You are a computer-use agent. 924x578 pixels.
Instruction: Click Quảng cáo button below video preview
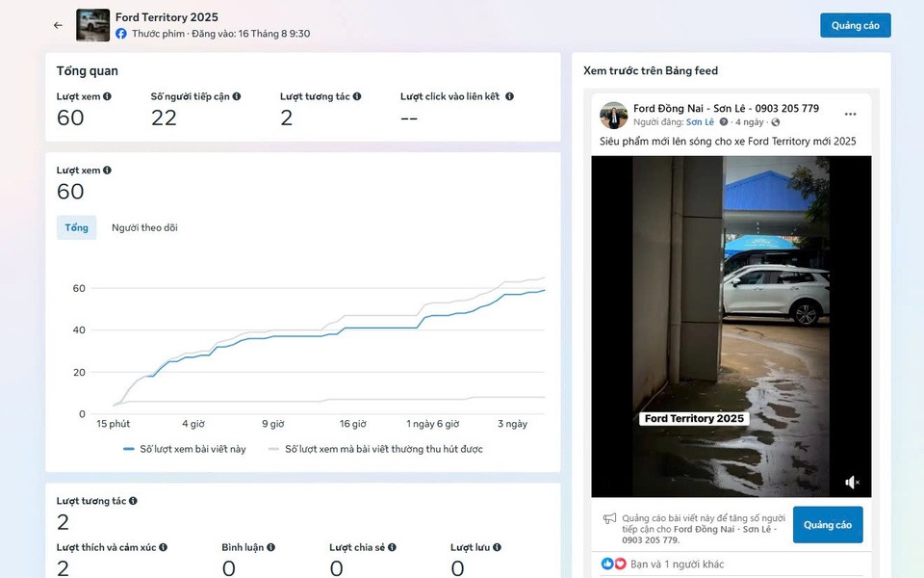pyautogui.click(x=827, y=525)
